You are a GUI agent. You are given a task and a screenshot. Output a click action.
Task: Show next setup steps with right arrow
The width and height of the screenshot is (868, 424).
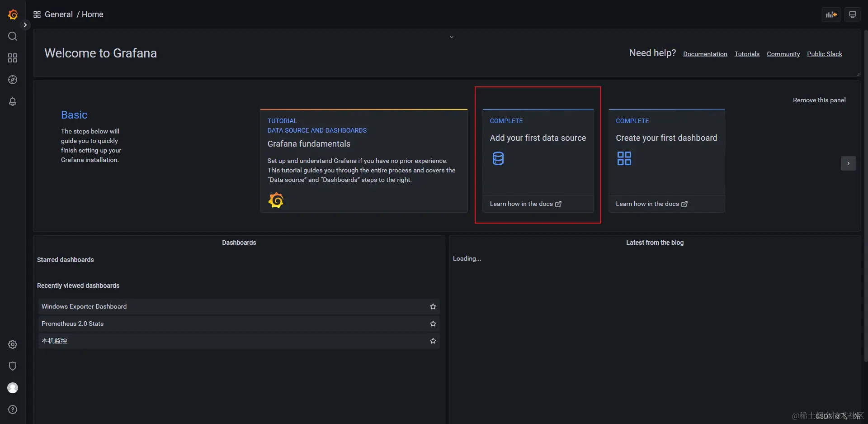848,163
